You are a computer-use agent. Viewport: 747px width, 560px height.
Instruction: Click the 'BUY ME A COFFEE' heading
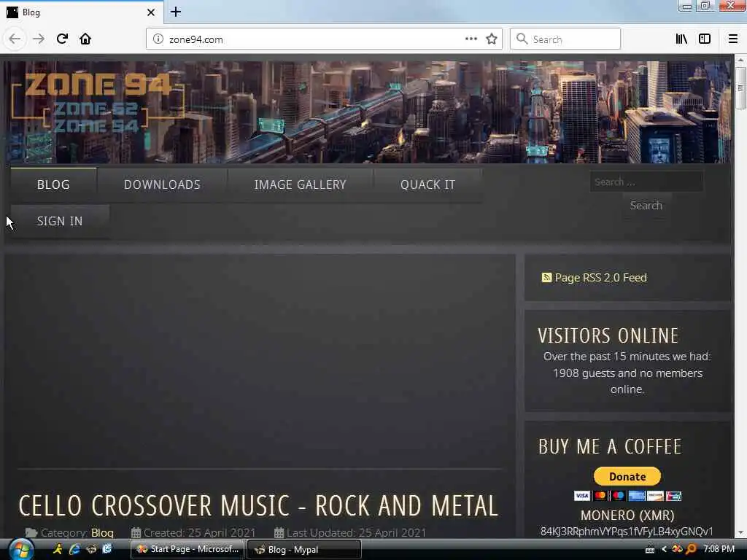tap(610, 447)
